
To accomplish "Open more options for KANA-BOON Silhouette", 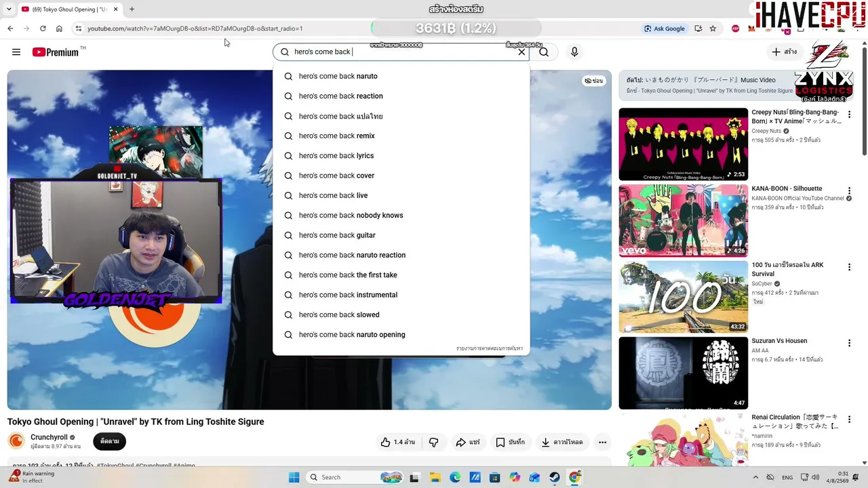I will pyautogui.click(x=849, y=191).
